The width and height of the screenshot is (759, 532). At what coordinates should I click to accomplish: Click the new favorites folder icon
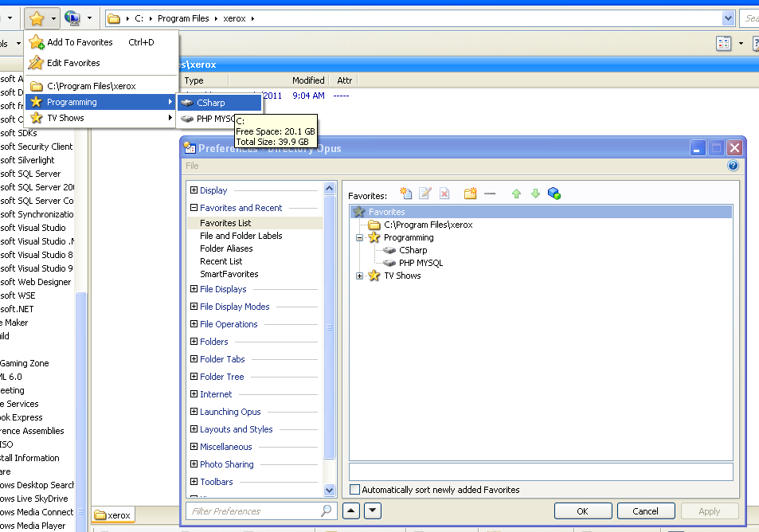pos(470,194)
